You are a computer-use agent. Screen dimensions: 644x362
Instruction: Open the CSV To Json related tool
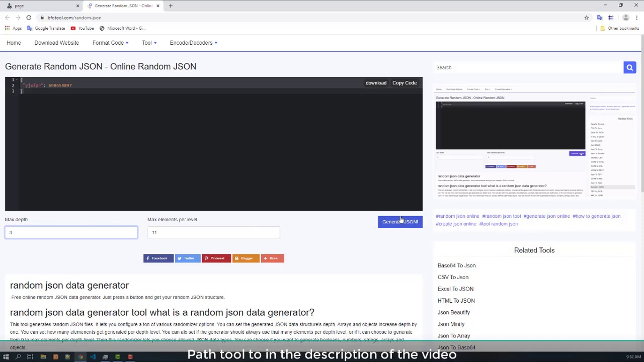tap(453, 277)
